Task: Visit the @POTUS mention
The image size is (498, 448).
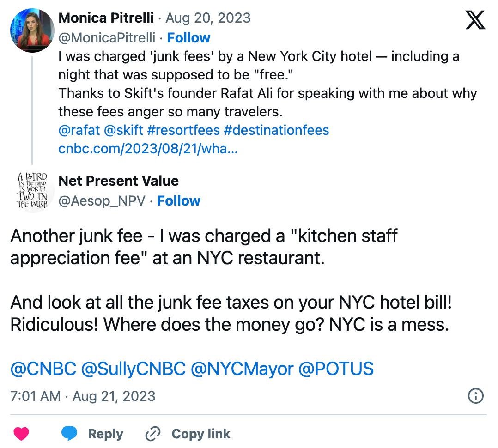Action: pos(336,369)
